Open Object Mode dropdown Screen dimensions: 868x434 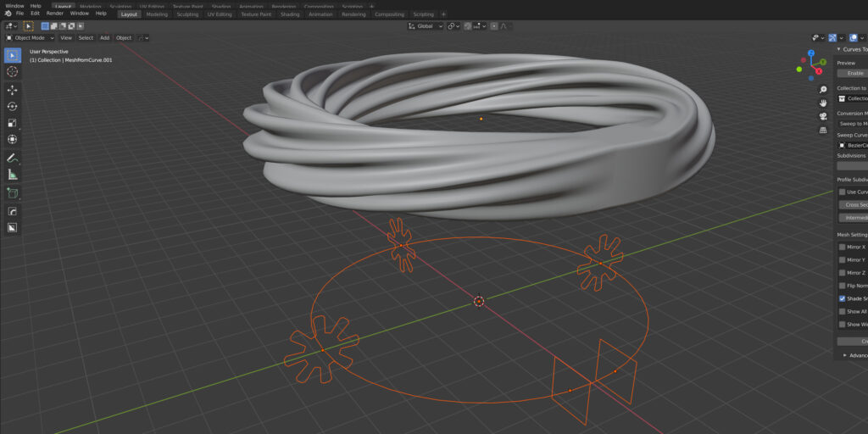(x=31, y=37)
